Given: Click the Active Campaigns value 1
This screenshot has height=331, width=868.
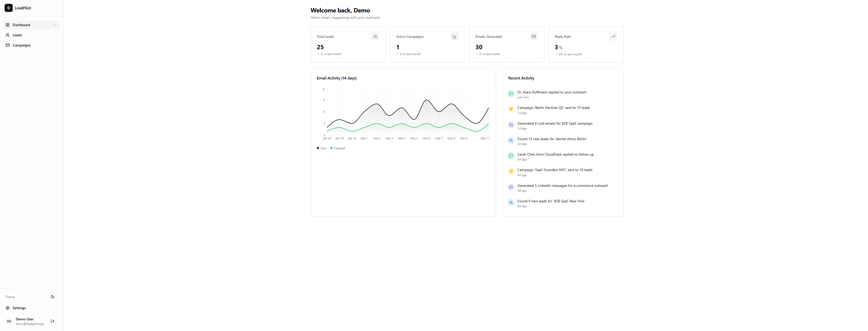Looking at the screenshot, I should click(x=398, y=47).
